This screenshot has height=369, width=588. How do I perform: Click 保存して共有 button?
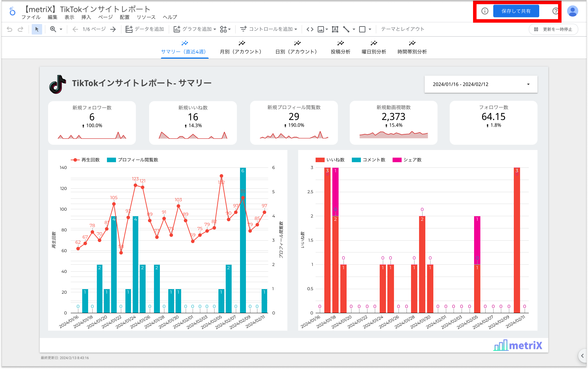click(516, 11)
